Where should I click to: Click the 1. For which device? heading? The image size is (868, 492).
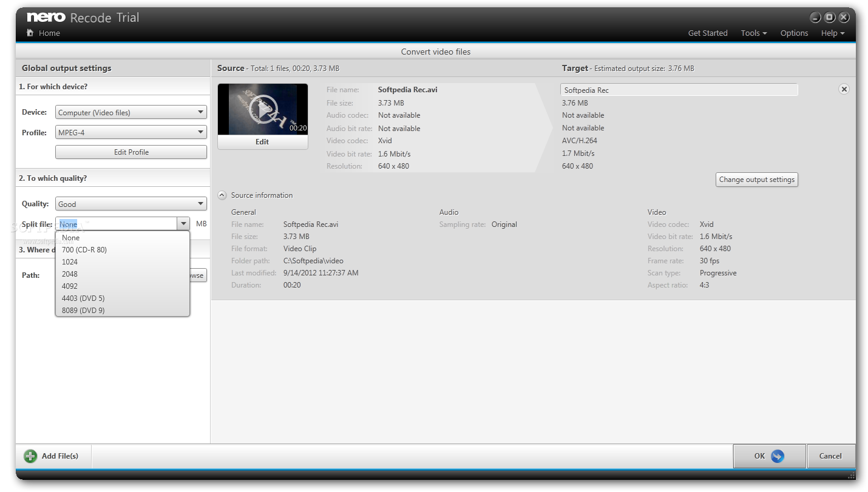pos(53,87)
